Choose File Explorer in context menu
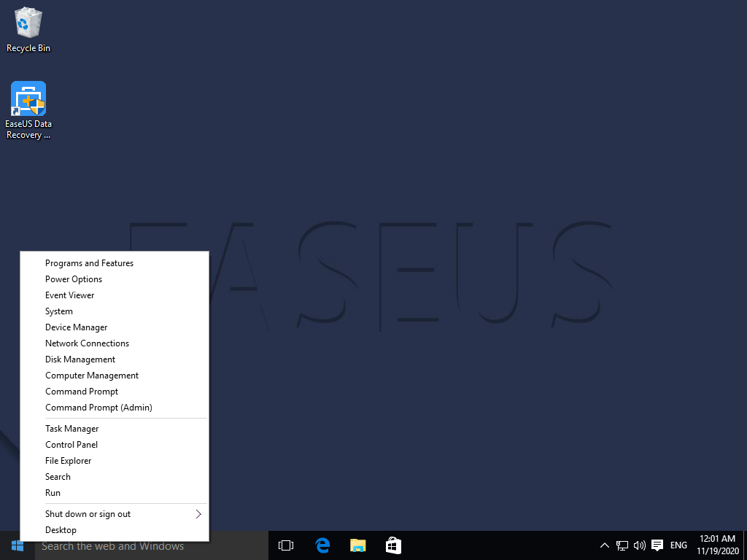This screenshot has width=747, height=560. point(115,461)
